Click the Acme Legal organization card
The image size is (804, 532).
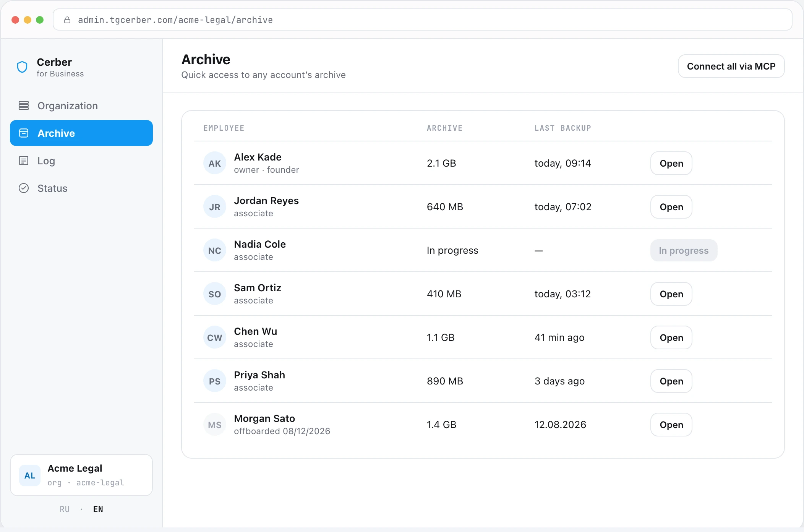click(x=81, y=475)
